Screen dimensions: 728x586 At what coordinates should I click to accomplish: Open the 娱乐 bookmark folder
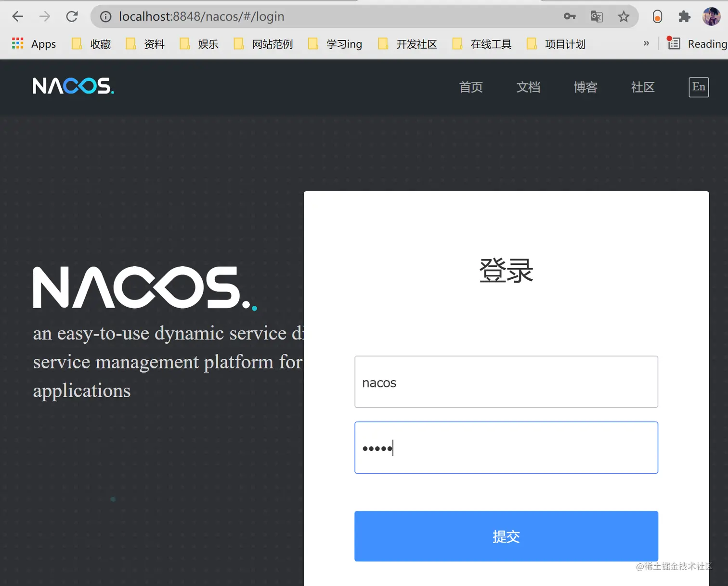(199, 44)
